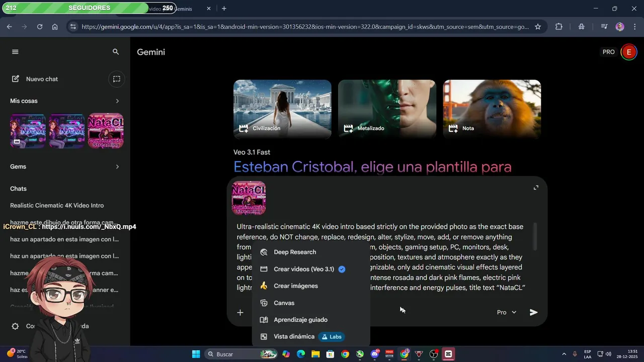
Task: Open the Chrome three-dot menu
Action: click(634, 27)
